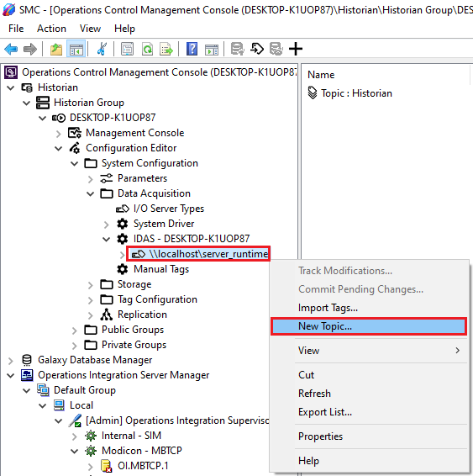
Task: Click the Up One Level folder icon
Action: [x=56, y=49]
